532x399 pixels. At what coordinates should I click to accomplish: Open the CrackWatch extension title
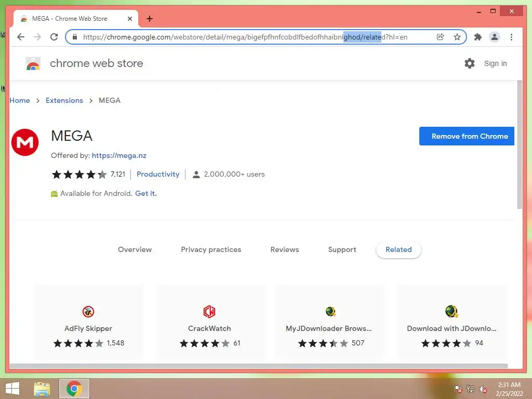[x=209, y=328]
